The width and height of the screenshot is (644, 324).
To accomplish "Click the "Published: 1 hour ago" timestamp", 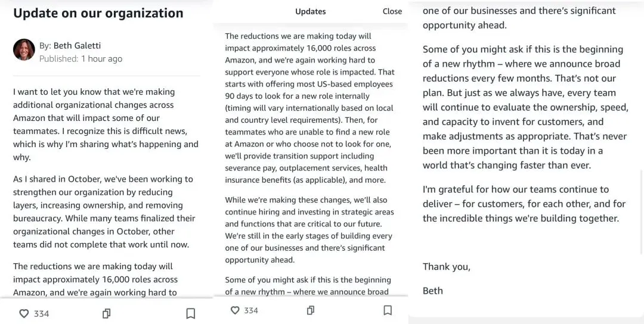I will (80, 58).
